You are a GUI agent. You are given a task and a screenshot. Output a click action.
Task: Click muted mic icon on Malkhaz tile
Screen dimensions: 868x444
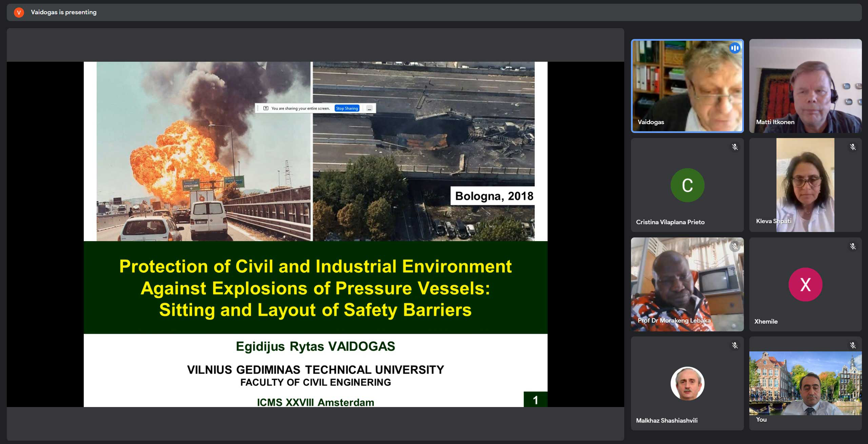(x=734, y=345)
